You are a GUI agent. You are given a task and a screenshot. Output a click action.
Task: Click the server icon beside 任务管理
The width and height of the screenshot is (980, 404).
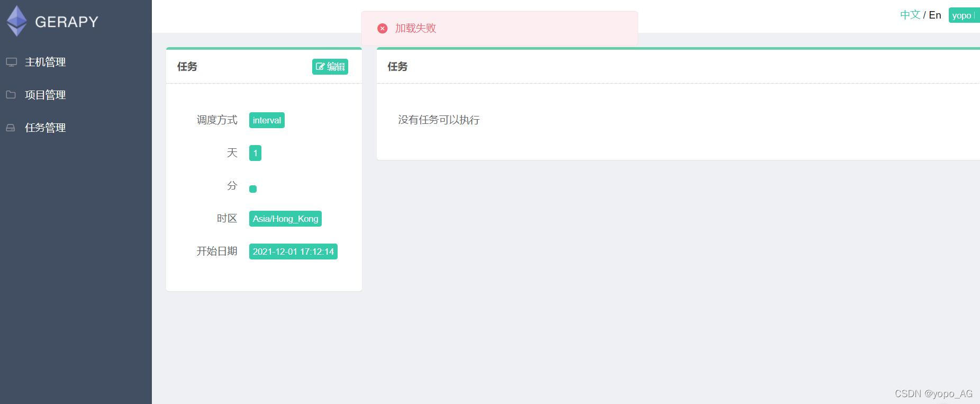click(12, 128)
